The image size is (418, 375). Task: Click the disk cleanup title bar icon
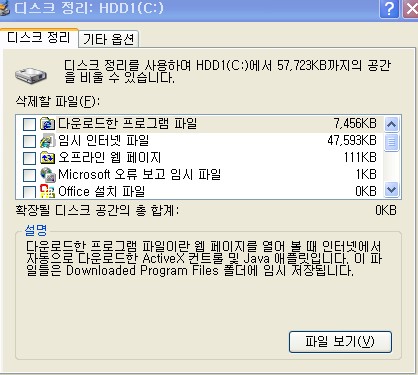5,9
